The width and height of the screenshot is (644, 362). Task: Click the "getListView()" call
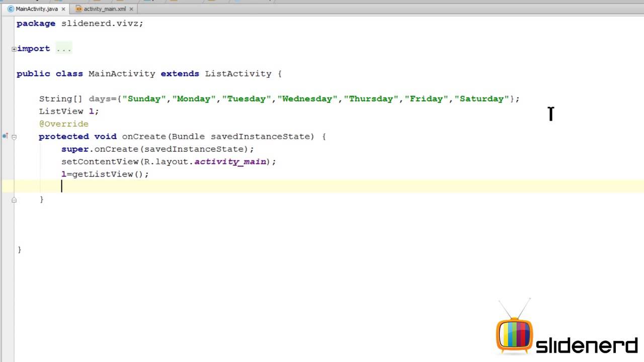pos(108,174)
